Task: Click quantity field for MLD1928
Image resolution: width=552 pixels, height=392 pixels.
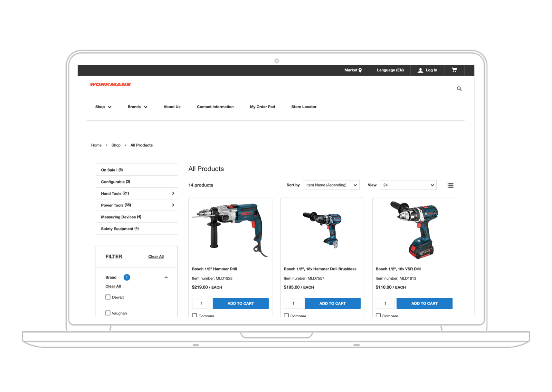Action: pos(202,303)
